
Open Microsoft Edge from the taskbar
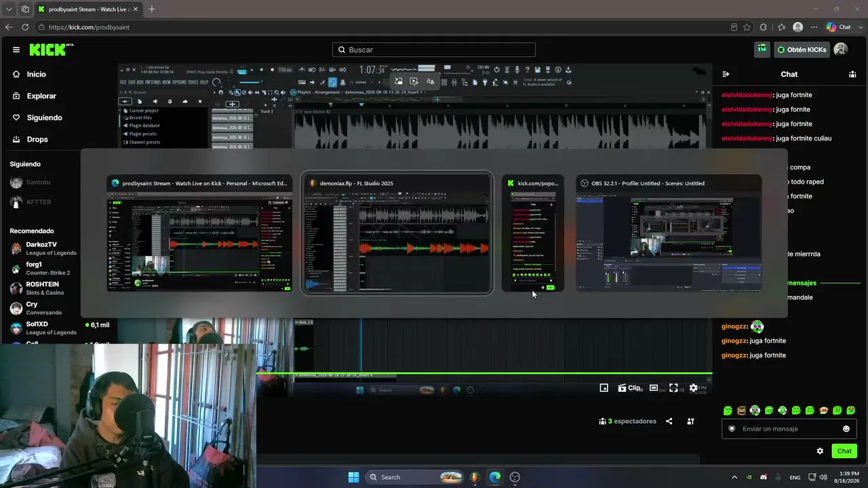pos(495,477)
